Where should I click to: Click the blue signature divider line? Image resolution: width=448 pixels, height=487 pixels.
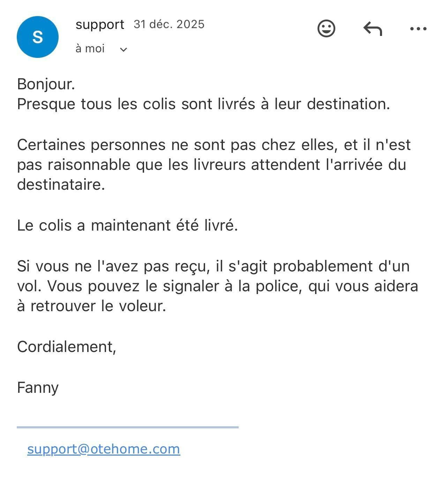pyautogui.click(x=127, y=427)
